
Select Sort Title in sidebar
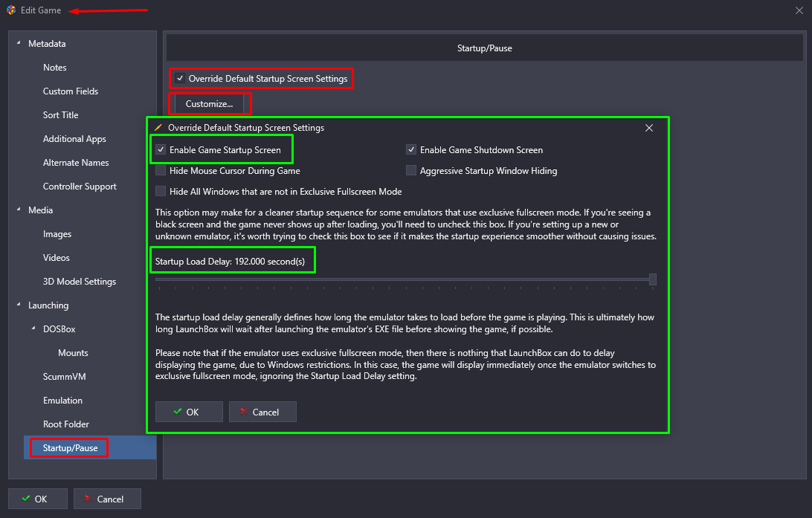(x=60, y=115)
